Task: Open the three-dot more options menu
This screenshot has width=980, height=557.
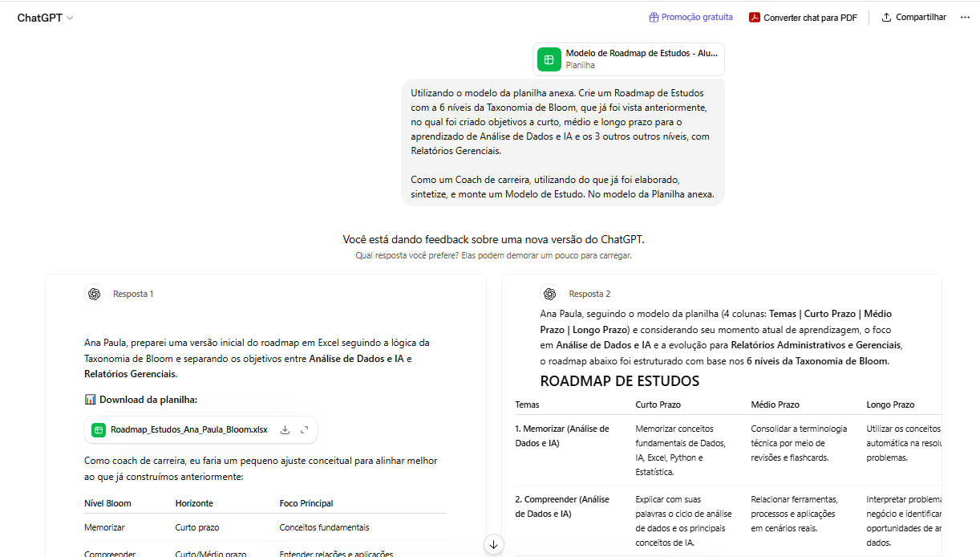Action: click(965, 18)
